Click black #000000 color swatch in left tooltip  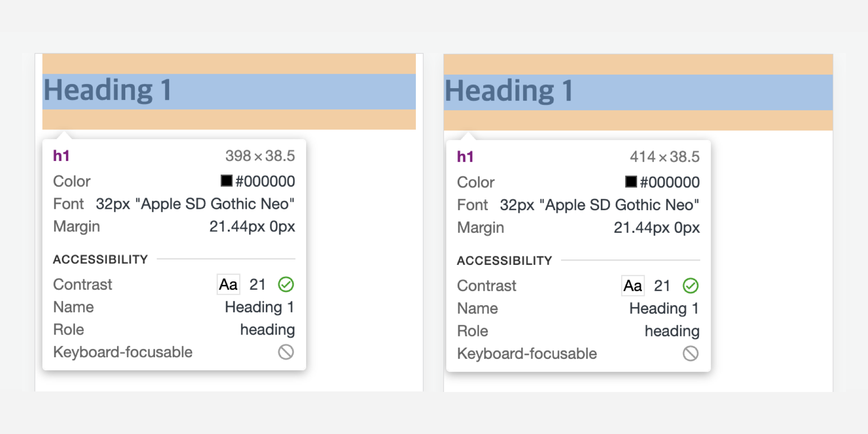pos(226,181)
